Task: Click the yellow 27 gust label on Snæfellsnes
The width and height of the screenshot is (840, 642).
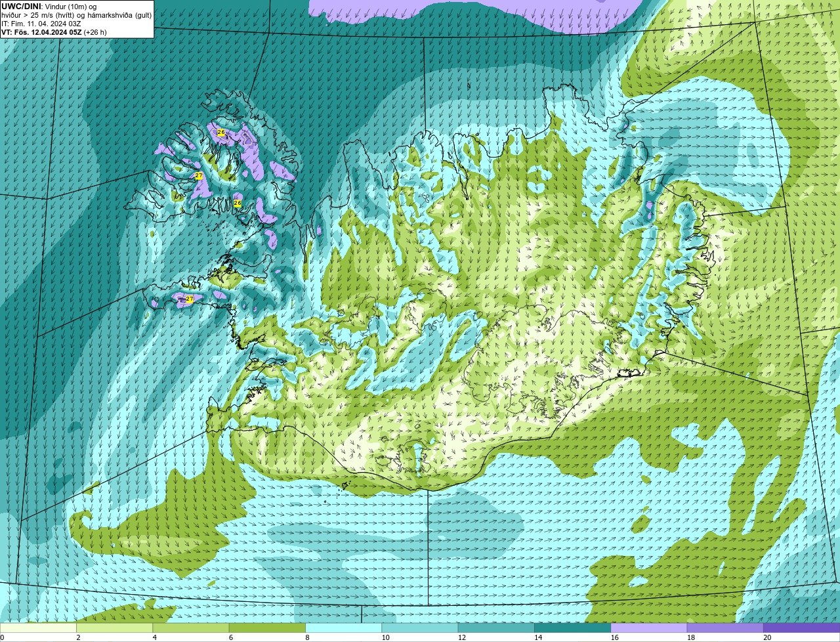Action: pos(189,299)
